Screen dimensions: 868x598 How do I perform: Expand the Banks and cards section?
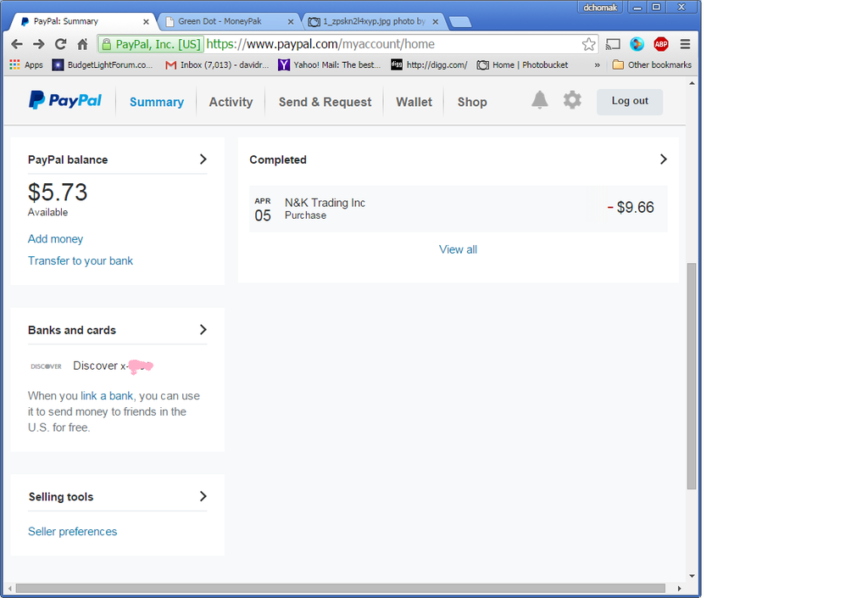pos(203,330)
